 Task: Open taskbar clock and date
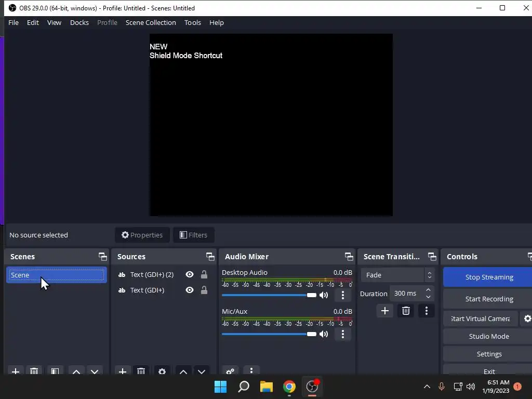coord(496,387)
